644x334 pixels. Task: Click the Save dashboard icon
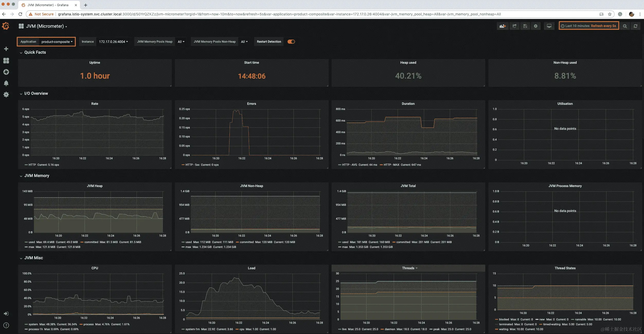click(525, 26)
